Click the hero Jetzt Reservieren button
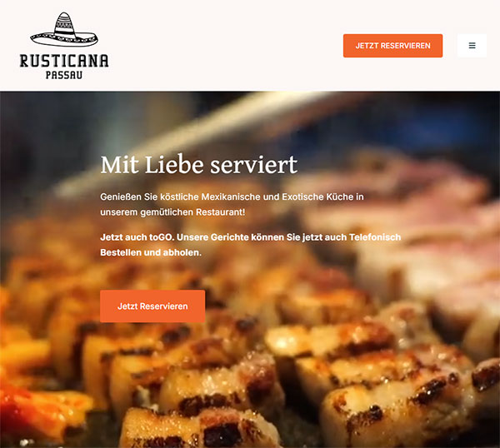The width and height of the screenshot is (500, 448). (x=152, y=306)
